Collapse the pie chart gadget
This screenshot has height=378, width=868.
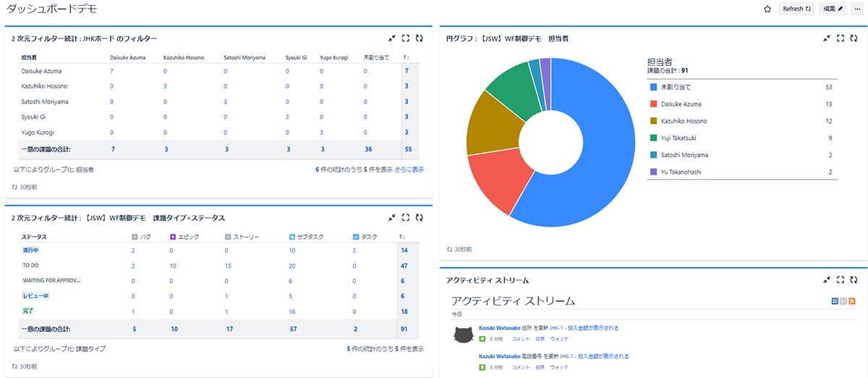[827, 38]
